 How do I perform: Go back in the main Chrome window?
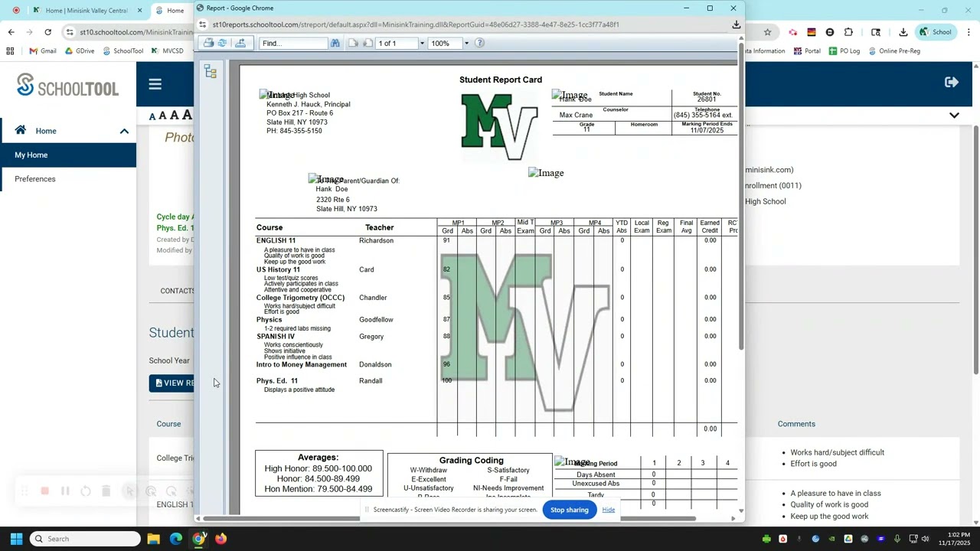coord(11,32)
